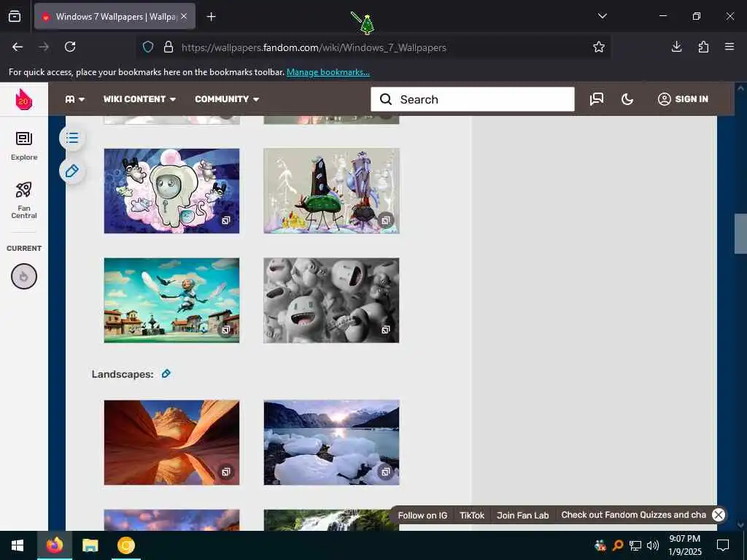Click the yellow circle app in taskbar
Viewport: 747px width, 560px height.
pyautogui.click(x=126, y=545)
